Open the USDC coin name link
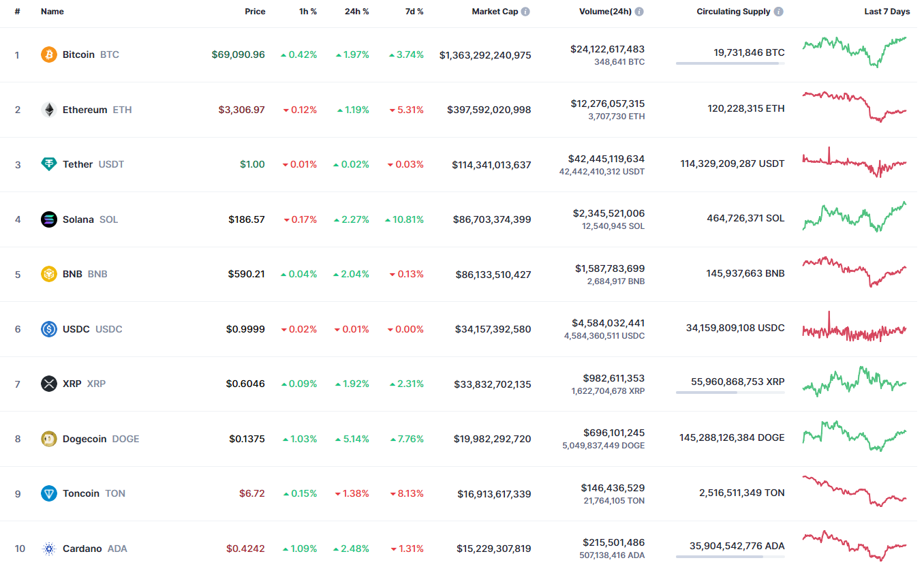The image size is (924, 569). click(x=76, y=329)
